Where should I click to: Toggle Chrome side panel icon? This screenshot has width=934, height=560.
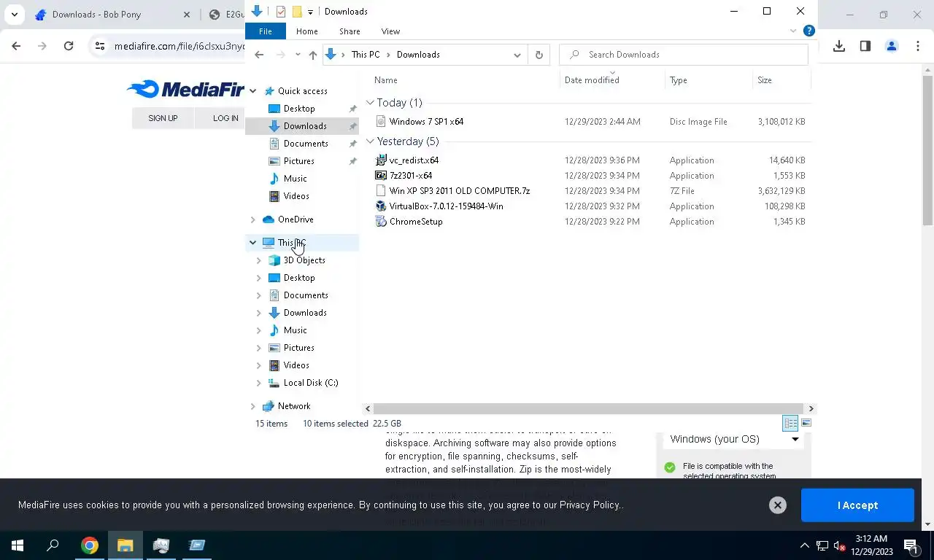865,46
